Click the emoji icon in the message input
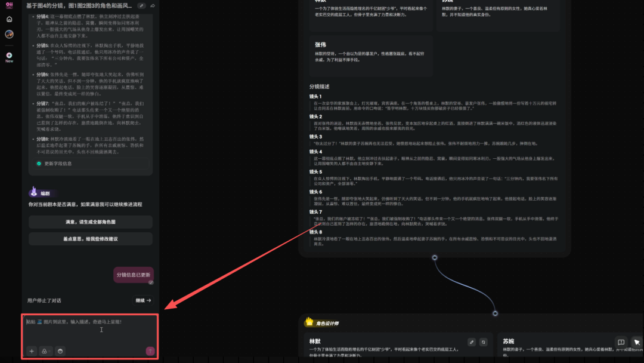The width and height of the screenshot is (644, 363). point(60,351)
